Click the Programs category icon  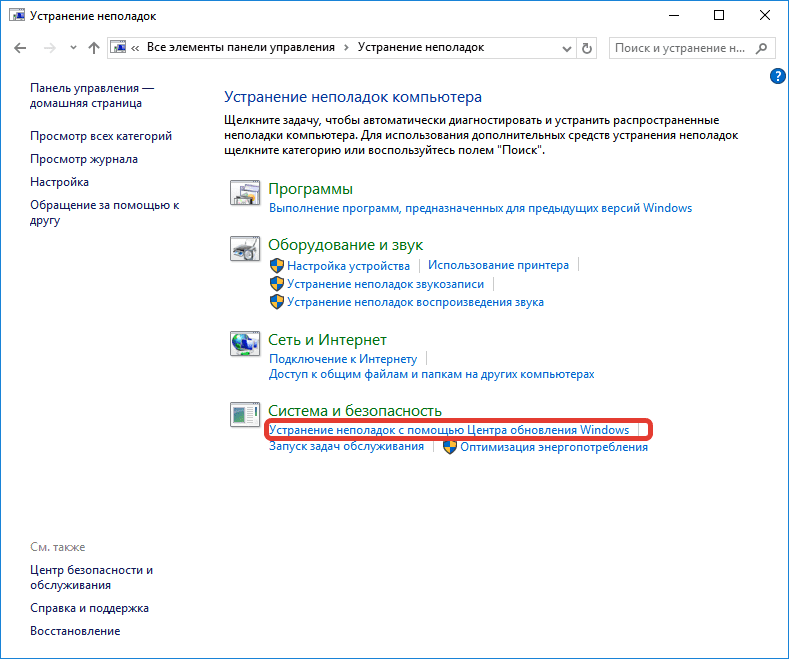(245, 193)
